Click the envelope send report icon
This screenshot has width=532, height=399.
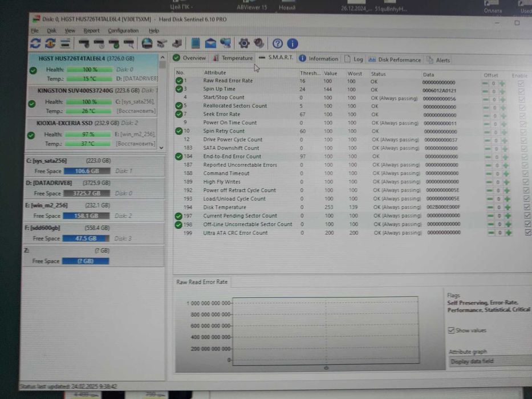(x=210, y=43)
